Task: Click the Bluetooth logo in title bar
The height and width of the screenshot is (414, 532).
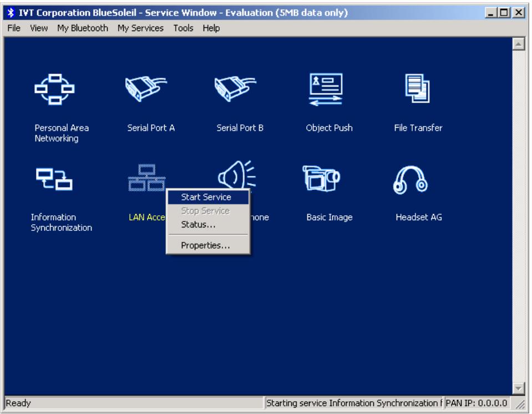Action: point(11,13)
